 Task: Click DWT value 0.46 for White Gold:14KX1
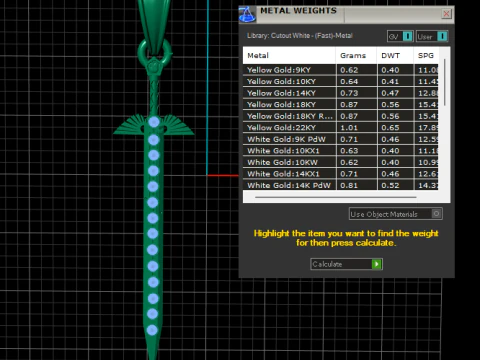click(390, 174)
